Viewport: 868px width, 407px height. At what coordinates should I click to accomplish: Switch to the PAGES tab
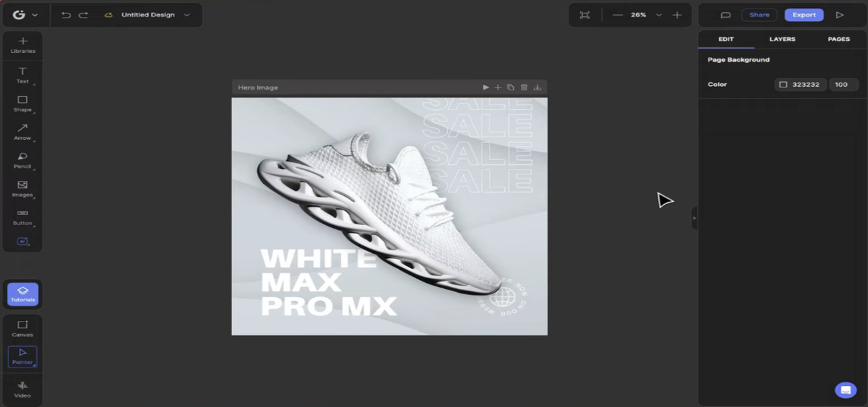839,39
